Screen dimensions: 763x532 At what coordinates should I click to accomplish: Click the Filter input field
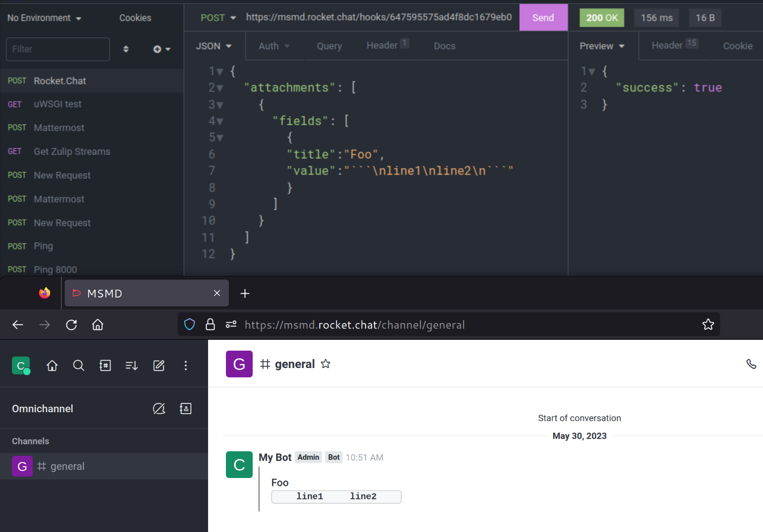[x=57, y=49]
